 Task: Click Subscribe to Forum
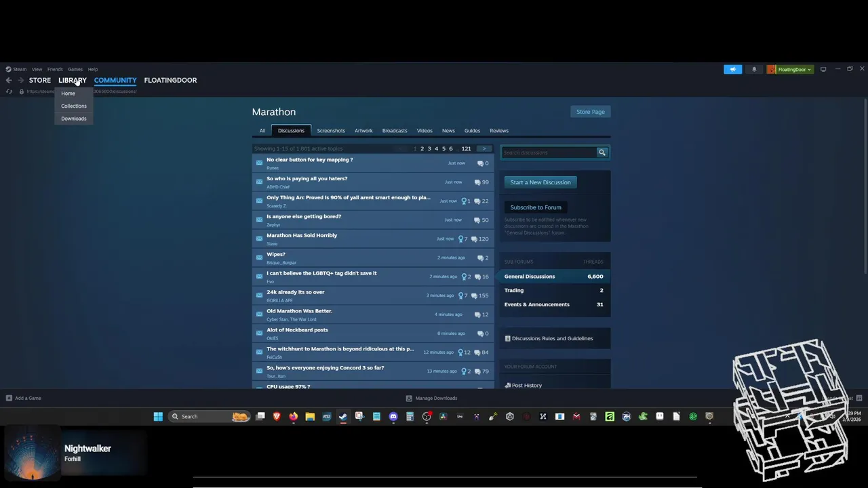tap(536, 207)
